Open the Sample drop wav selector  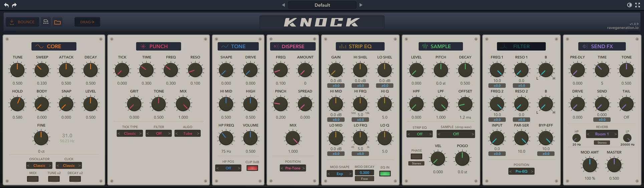tap(456, 134)
